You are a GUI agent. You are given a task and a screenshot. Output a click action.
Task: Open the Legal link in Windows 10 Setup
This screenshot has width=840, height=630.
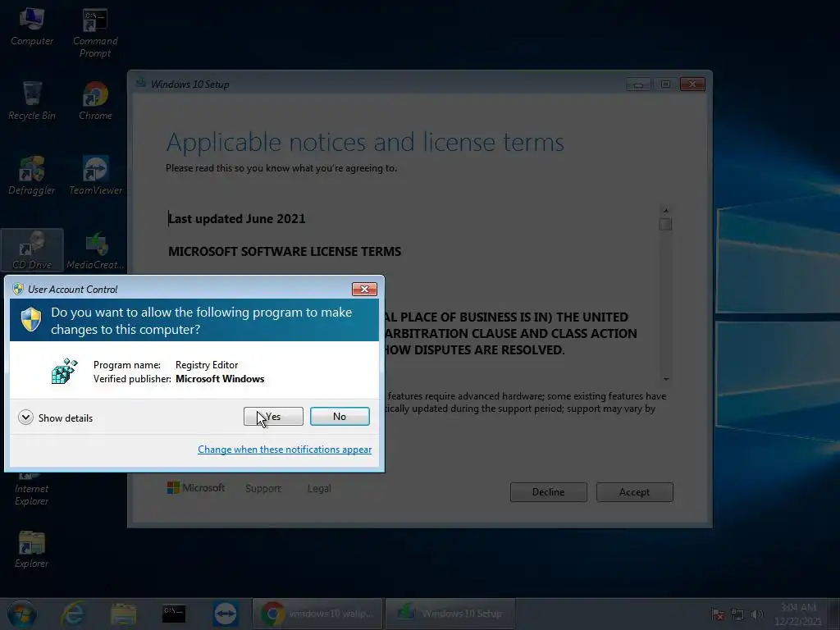319,489
